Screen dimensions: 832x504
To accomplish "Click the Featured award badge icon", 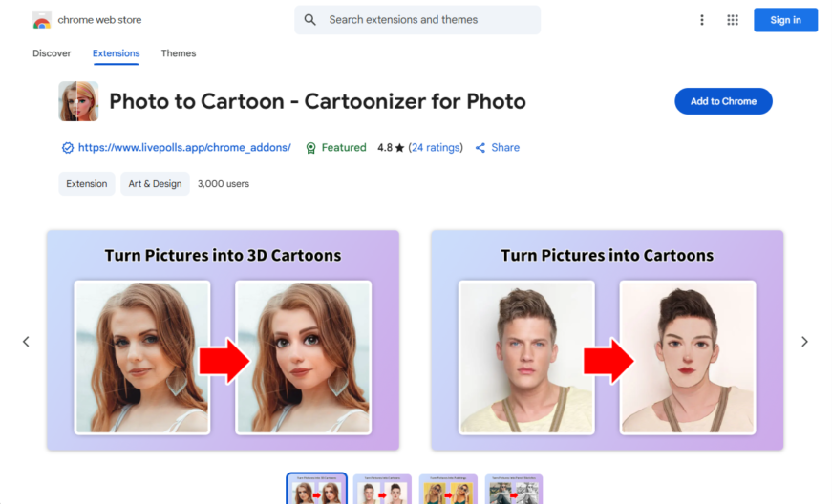I will 311,148.
